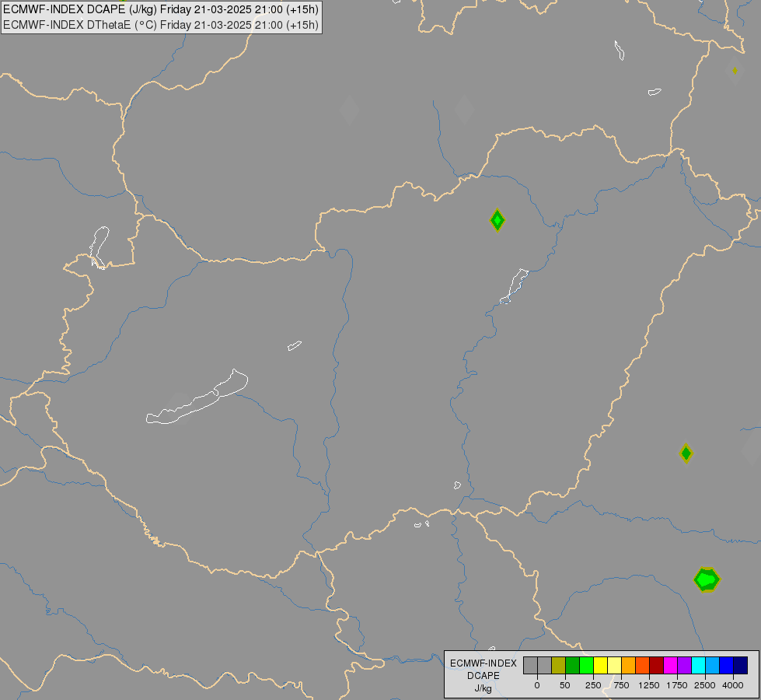Select the magenta legend swatch
The height and width of the screenshot is (700, 761).
pyautogui.click(x=670, y=665)
